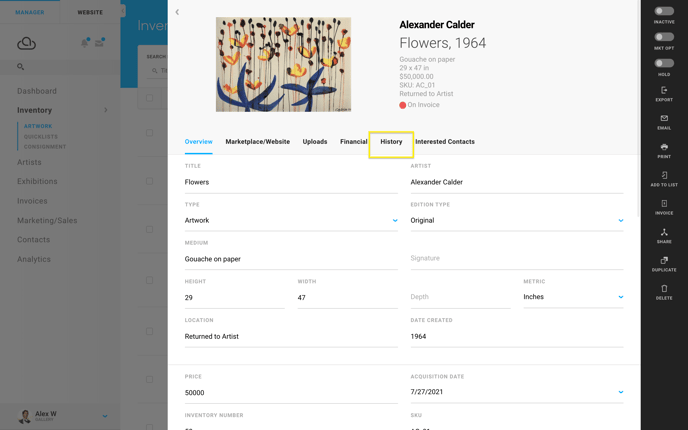Open the Metric dropdown set to Inches
Screen dimensions: 688x430
pyautogui.click(x=573, y=297)
